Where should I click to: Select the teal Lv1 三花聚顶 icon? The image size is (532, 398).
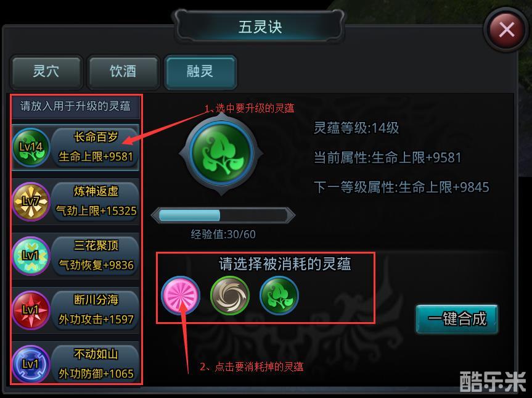(x=31, y=256)
